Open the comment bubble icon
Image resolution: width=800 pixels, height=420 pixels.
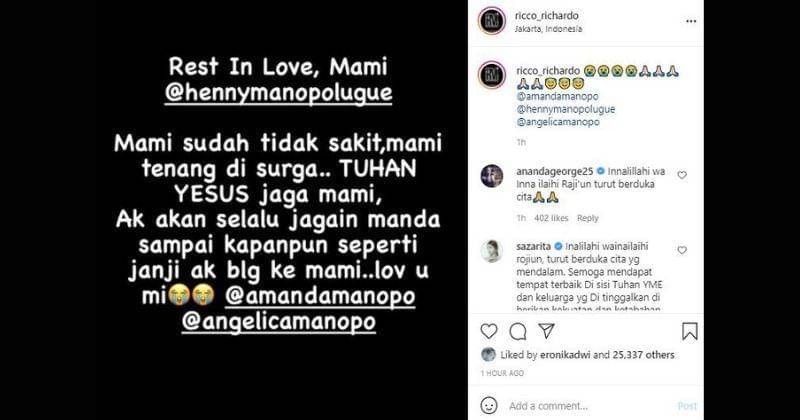point(518,332)
